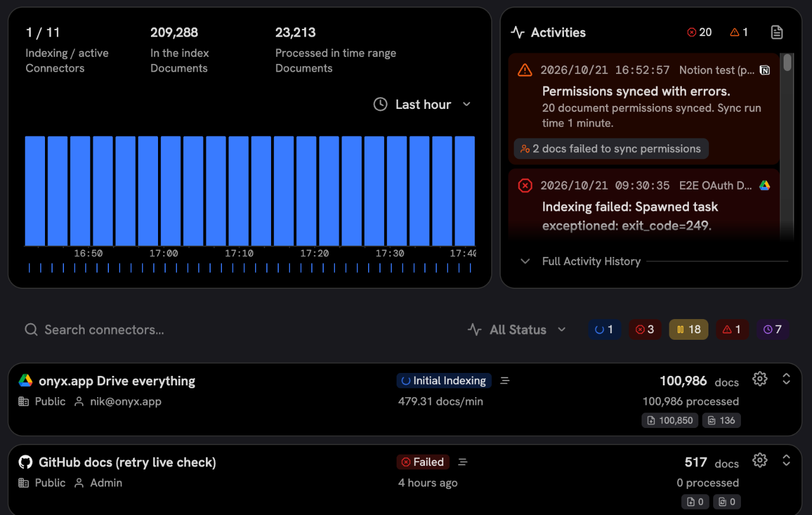Click the 23,213 processed documents stat
The height and width of the screenshot is (515, 812).
[x=336, y=50]
